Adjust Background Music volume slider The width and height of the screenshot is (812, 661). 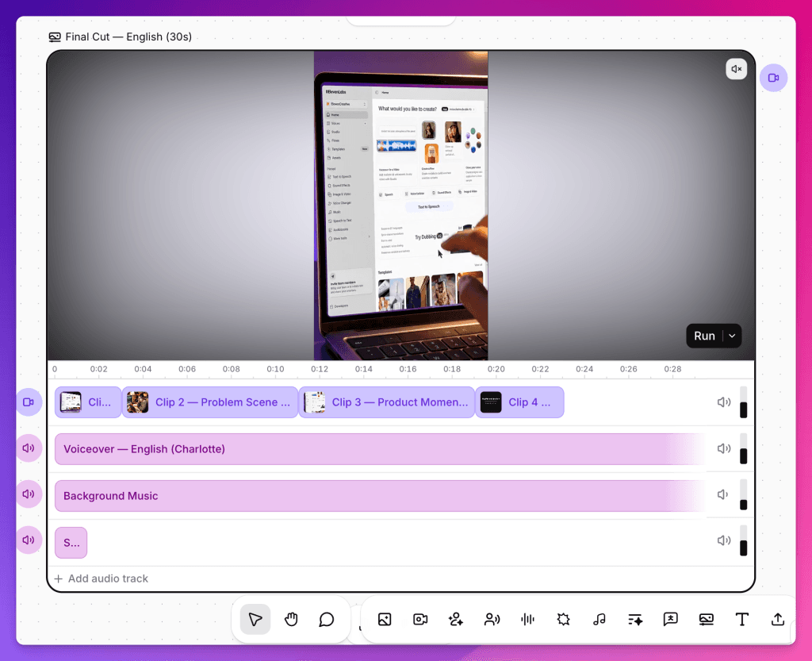743,494
